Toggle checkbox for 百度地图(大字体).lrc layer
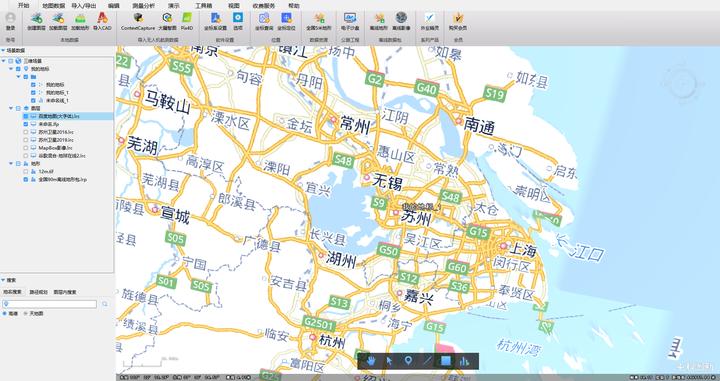This screenshot has width=720, height=381. 26,117
